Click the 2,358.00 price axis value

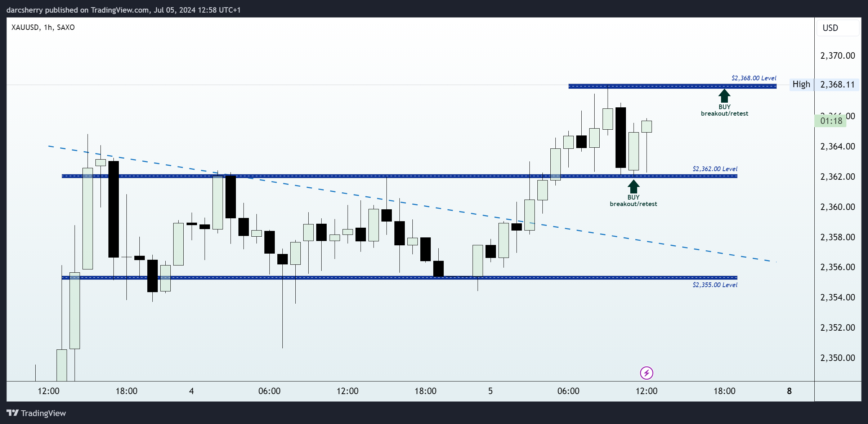(x=837, y=237)
